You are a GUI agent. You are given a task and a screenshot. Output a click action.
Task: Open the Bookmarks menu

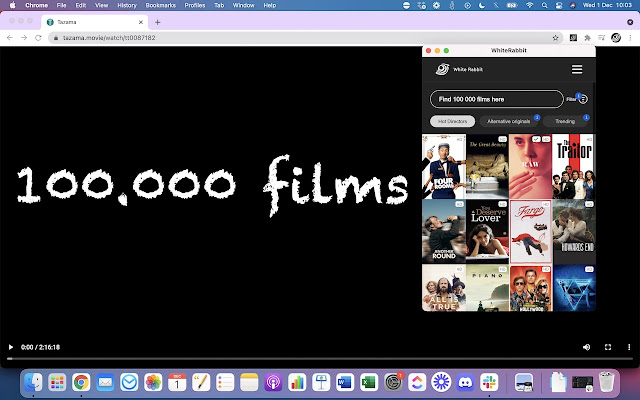click(x=160, y=5)
